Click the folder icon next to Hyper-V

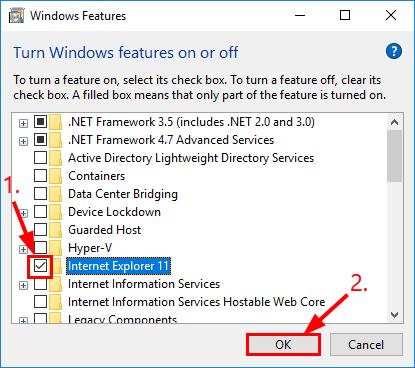(56, 248)
